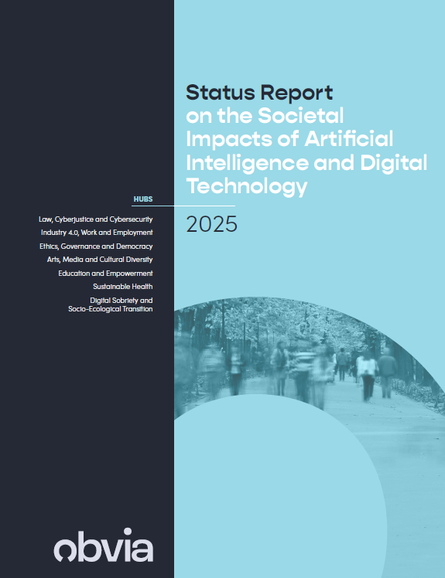The image size is (445, 578).
Task: Select 'Digital Sobriety and' hub text line
Action: click(x=121, y=300)
